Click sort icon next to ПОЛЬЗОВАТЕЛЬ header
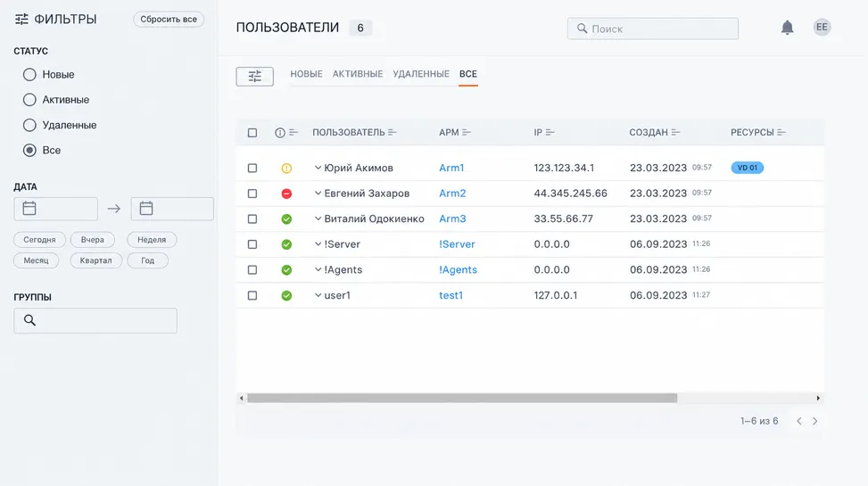This screenshot has width=868, height=486. tap(392, 132)
